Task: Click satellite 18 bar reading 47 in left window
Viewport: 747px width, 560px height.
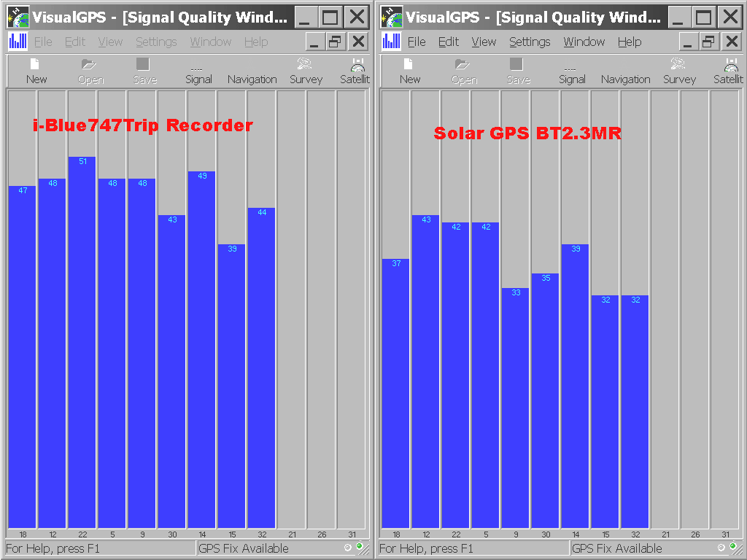Action: click(x=23, y=357)
